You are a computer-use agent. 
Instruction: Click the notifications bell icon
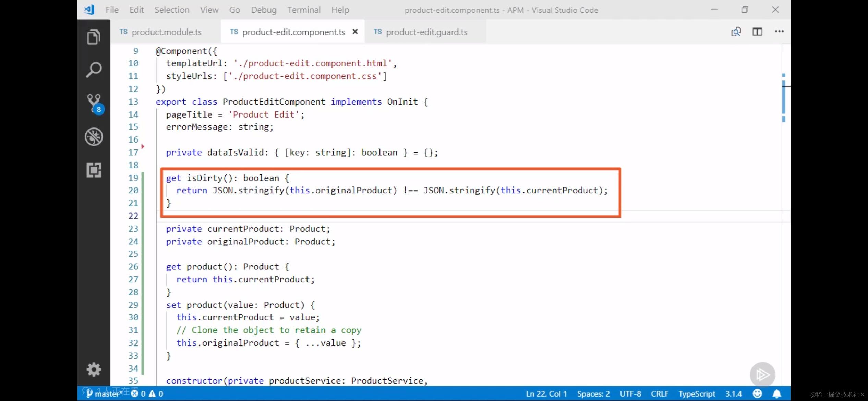[777, 394]
